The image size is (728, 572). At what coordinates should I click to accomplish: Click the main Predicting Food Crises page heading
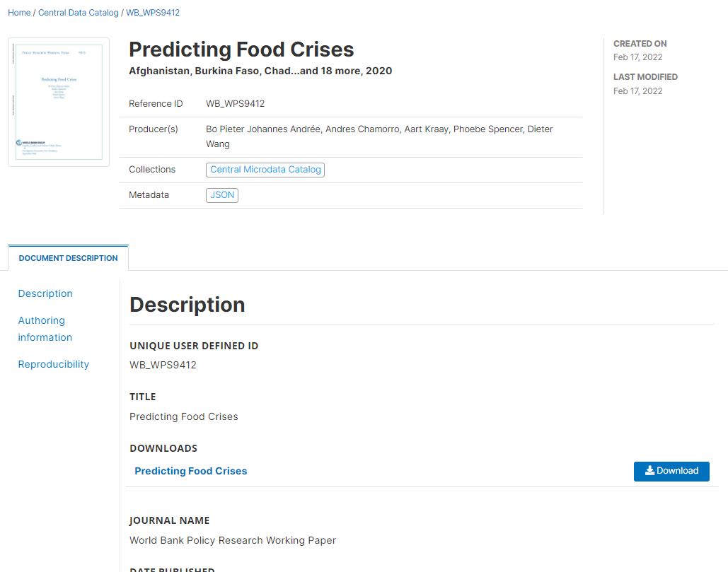241,49
